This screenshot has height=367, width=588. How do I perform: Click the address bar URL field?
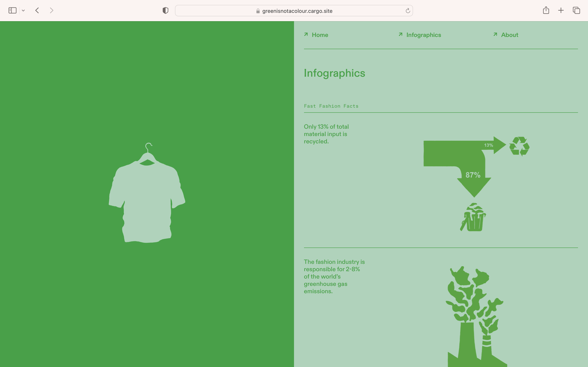coord(294,11)
